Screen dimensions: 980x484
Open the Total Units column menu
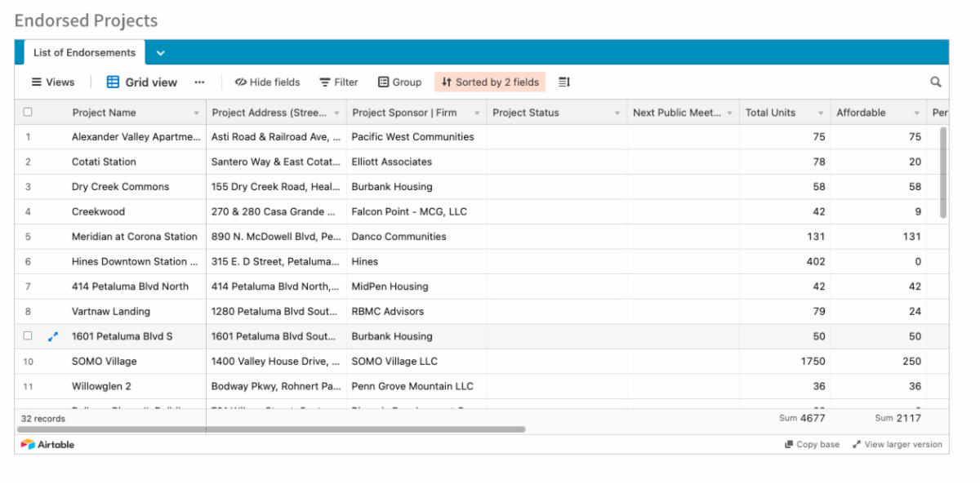[x=821, y=113]
